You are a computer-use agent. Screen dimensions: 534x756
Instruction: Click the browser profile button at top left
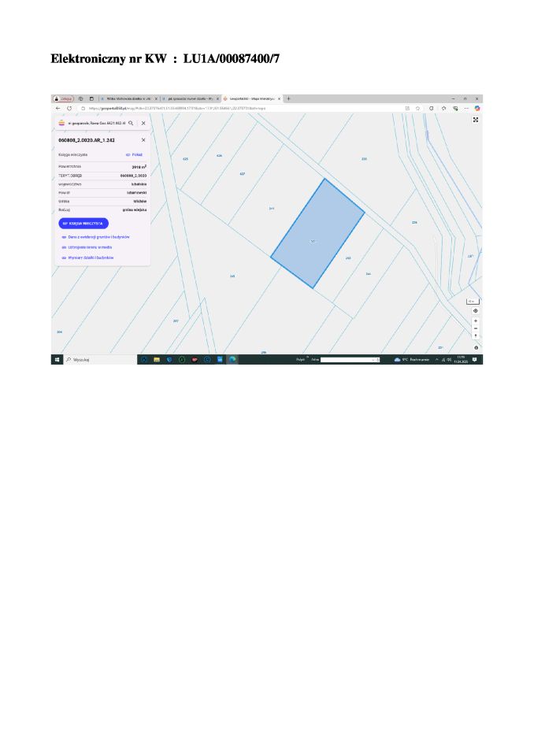(x=63, y=98)
